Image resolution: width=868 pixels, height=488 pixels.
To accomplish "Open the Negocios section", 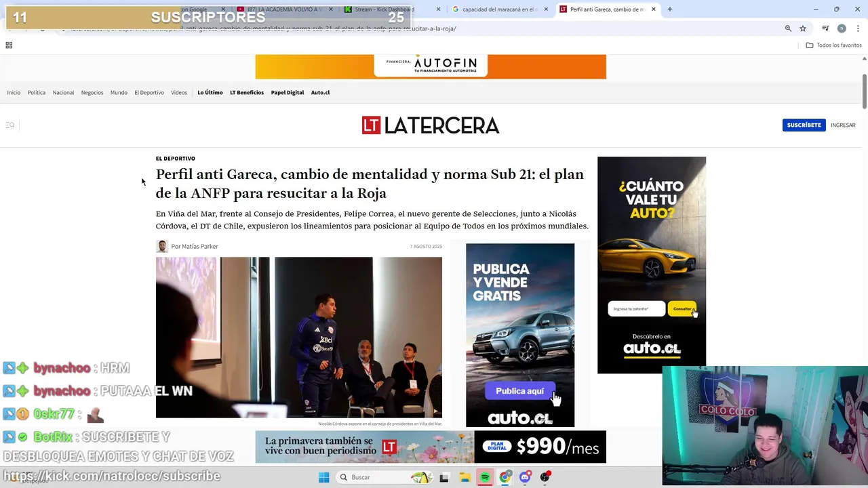I will click(92, 93).
